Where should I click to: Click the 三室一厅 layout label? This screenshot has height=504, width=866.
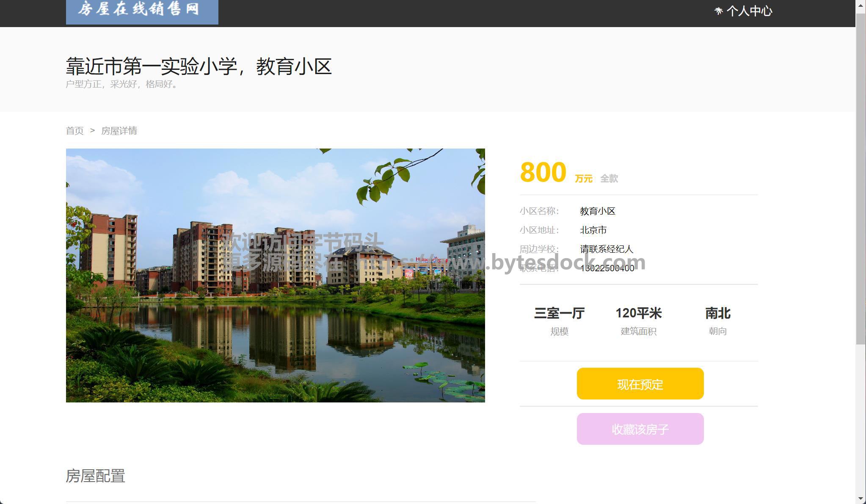pyautogui.click(x=559, y=314)
